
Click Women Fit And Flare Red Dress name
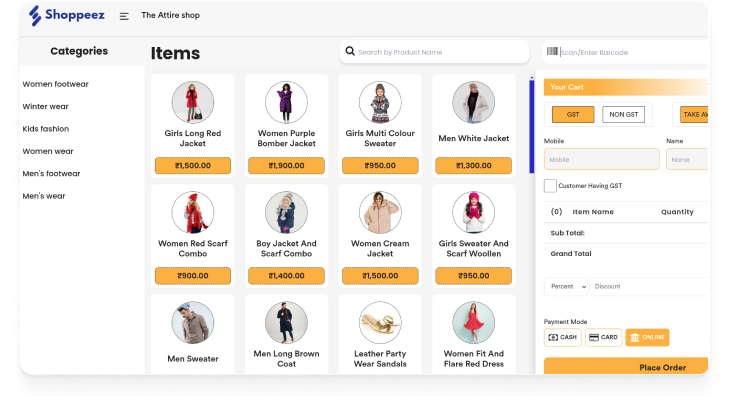pyautogui.click(x=473, y=359)
